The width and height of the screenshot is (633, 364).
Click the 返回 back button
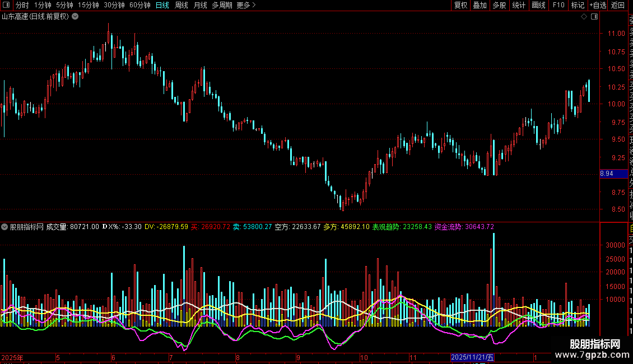(x=617, y=6)
